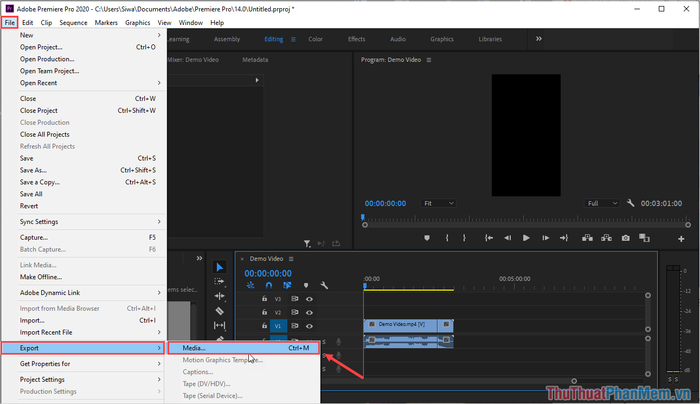Toggle timeline Snap magnet icon
The image size is (700, 404).
click(x=268, y=285)
